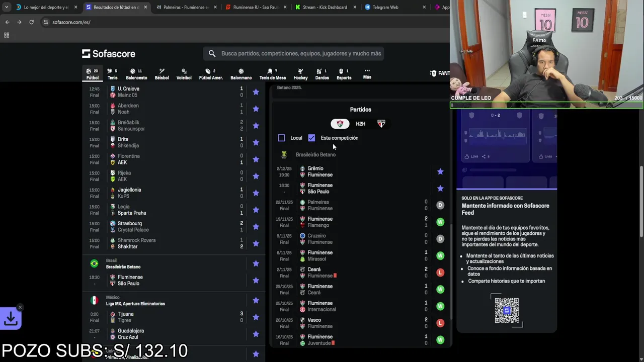Toggle favorite star for Jagiellonia vs KuPS
This screenshot has height=362, width=644.
[256, 193]
